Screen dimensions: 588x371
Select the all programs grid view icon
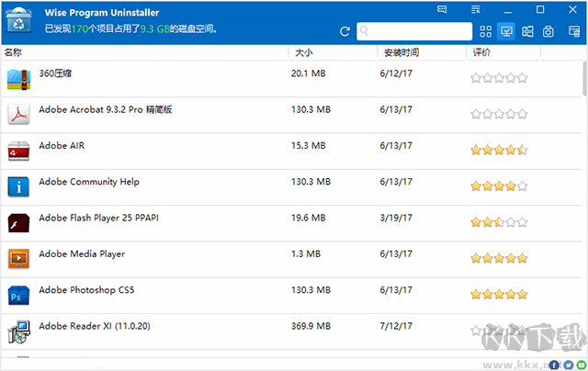(x=486, y=31)
